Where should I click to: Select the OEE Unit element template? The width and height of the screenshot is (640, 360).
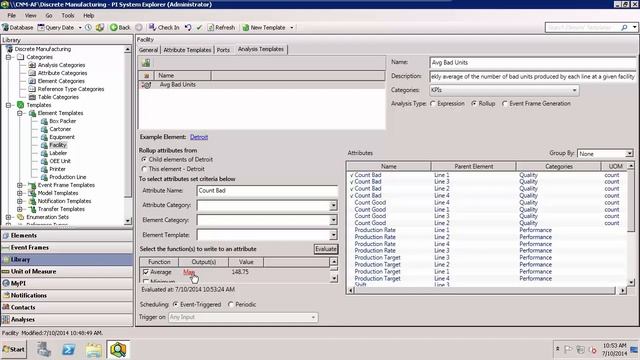60,161
